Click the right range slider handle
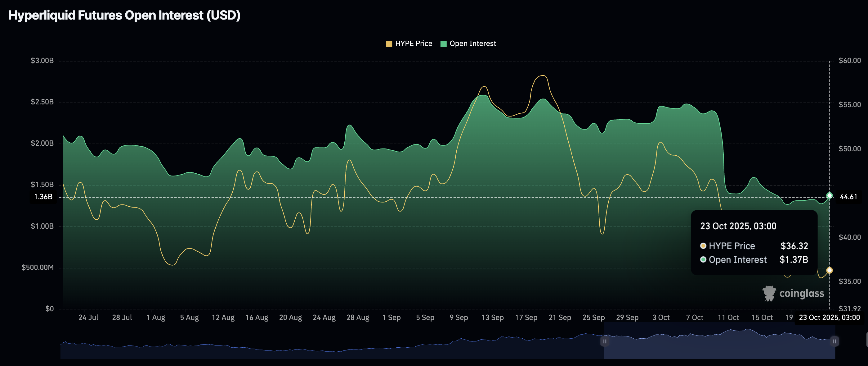The width and height of the screenshot is (868, 366). pos(834,341)
